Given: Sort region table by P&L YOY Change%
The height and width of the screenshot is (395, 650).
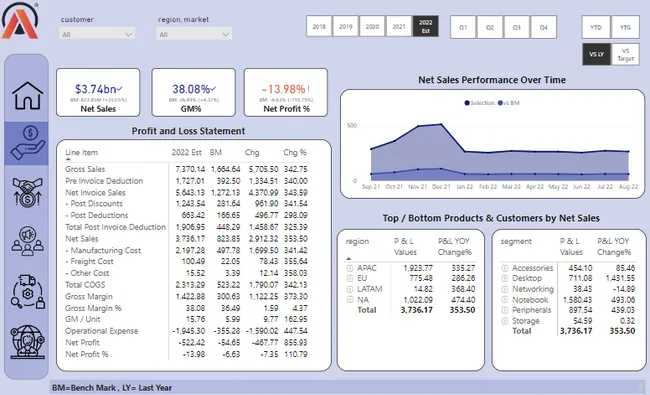Looking at the screenshot, I should pos(454,247).
